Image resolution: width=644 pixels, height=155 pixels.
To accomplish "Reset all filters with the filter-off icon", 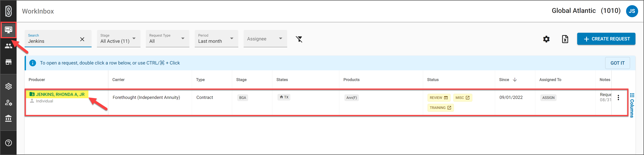I will coord(299,39).
